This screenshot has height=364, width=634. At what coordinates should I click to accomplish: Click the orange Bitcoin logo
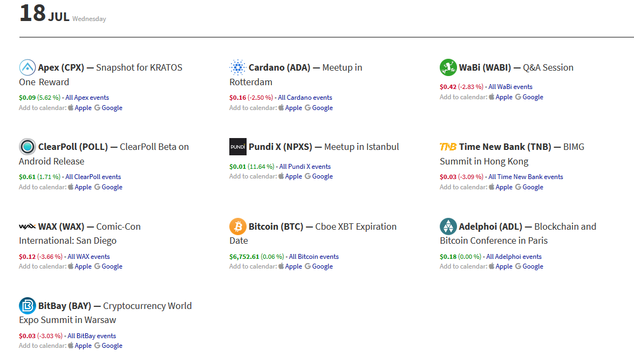point(238,226)
